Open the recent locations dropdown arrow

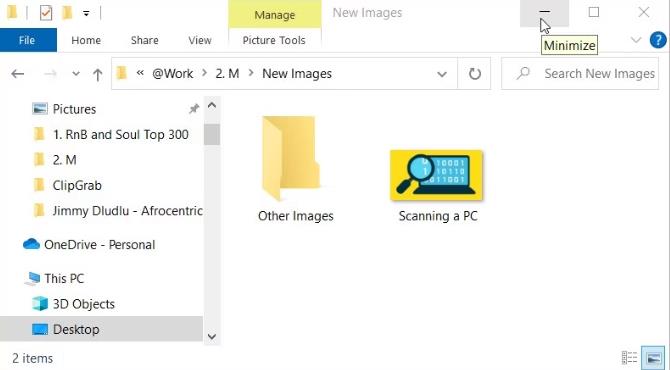[x=76, y=74]
